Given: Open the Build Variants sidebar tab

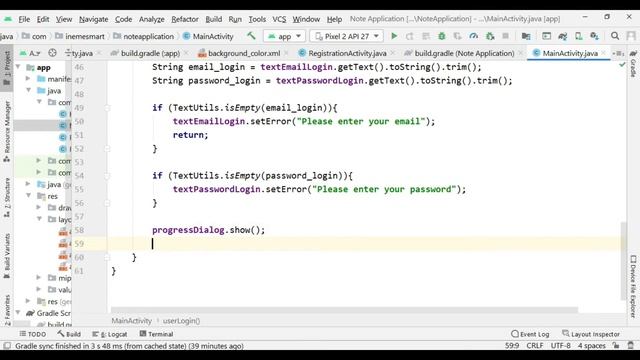Looking at the screenshot, I should [x=7, y=255].
